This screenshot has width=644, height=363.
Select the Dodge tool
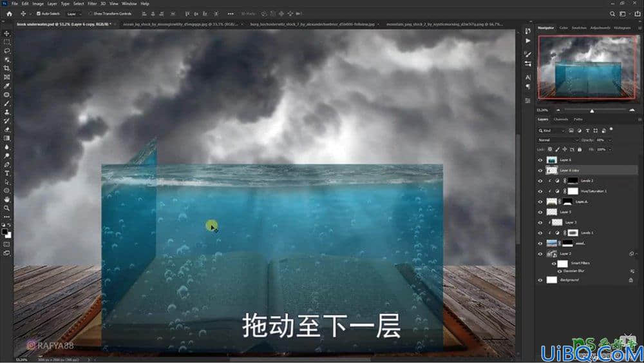[6, 156]
